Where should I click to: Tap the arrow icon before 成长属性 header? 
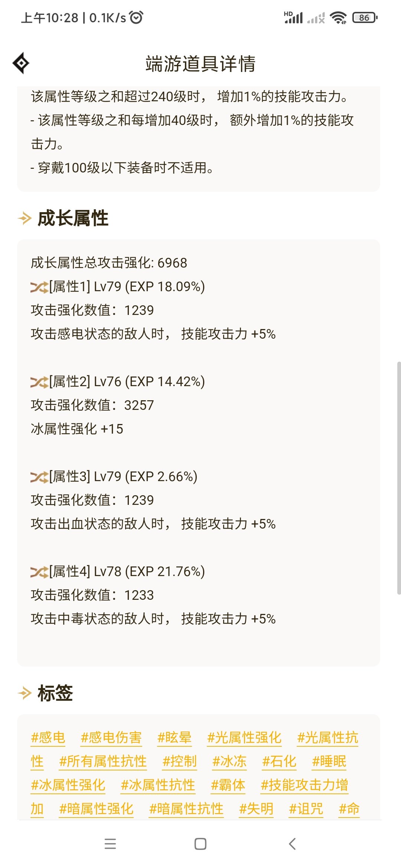click(25, 219)
